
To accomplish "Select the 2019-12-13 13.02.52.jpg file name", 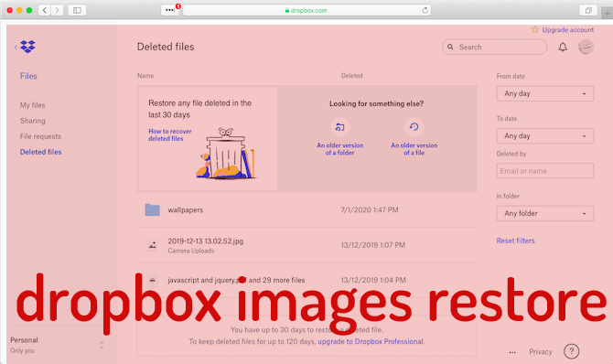I will (x=206, y=241).
